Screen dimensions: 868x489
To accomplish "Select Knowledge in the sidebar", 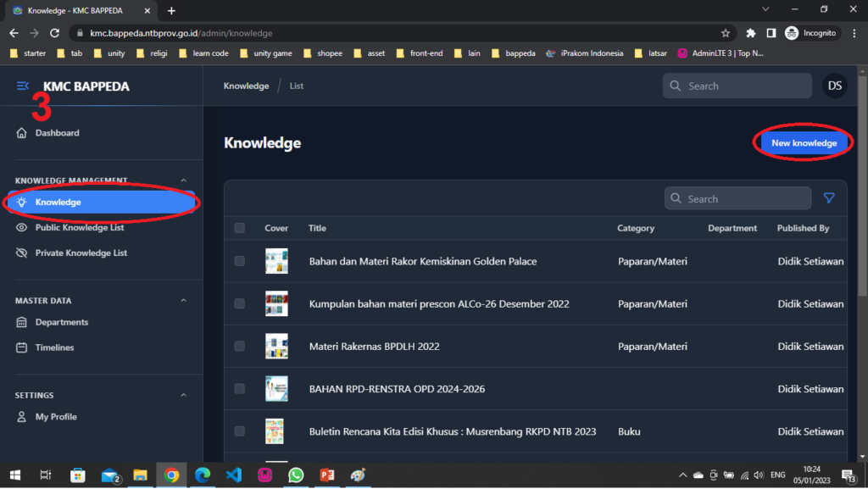I will coord(58,202).
